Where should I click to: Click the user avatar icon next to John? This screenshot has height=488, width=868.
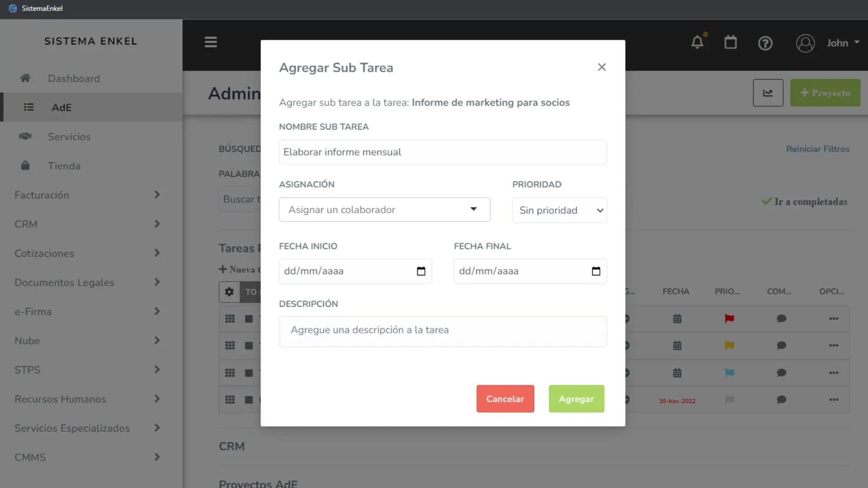(x=805, y=43)
